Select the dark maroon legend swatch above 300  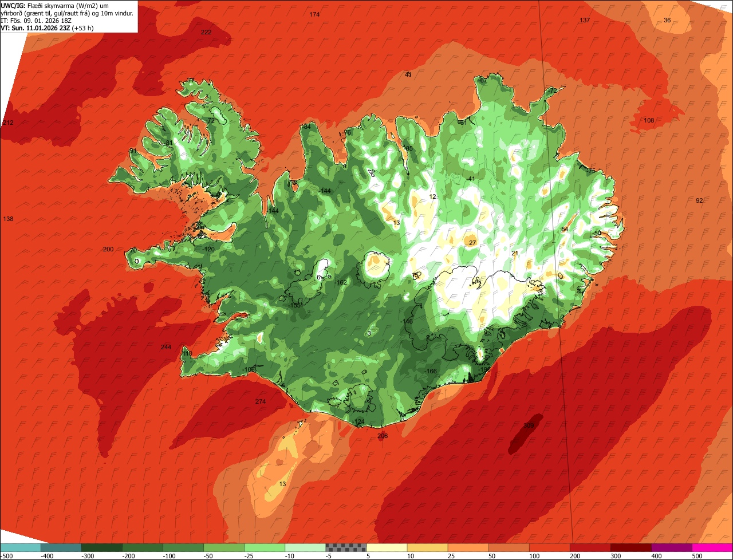point(631,547)
